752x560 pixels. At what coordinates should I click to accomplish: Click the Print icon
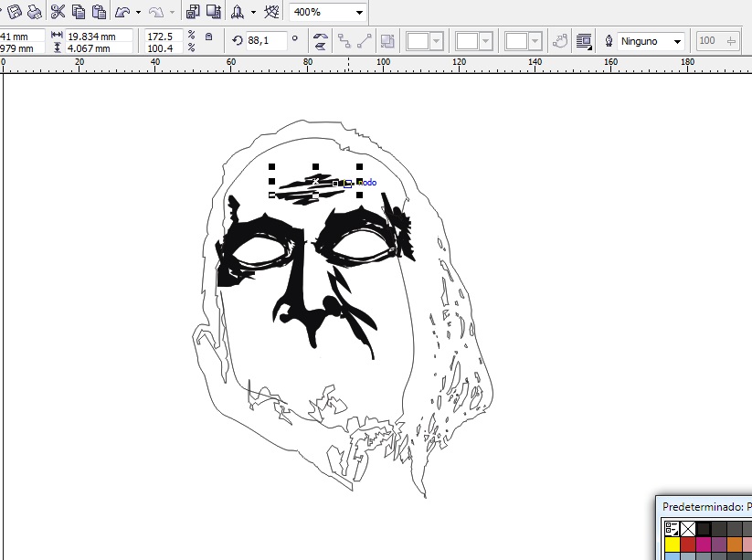tap(34, 12)
